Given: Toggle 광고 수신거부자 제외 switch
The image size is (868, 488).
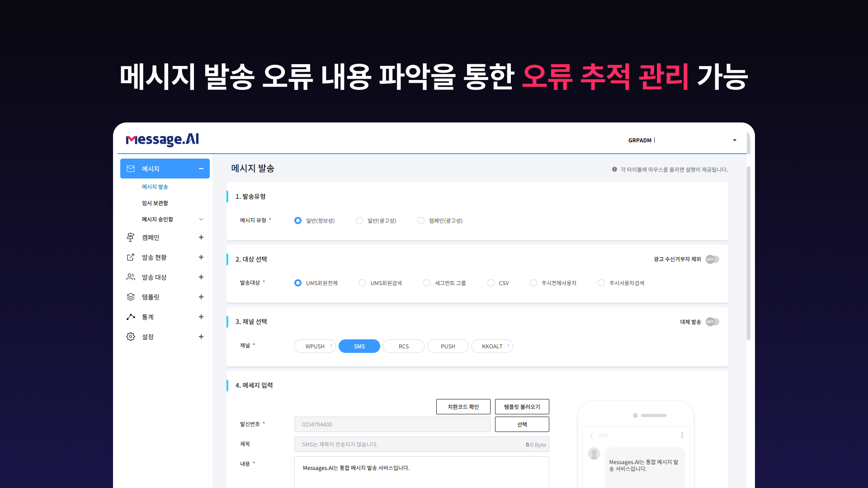Looking at the screenshot, I should coord(712,259).
